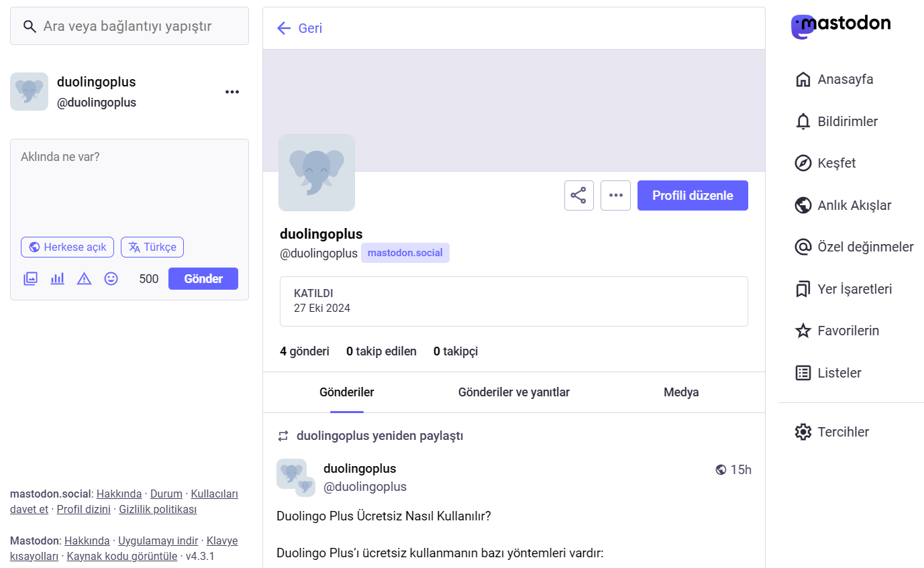Click the Durum footer link
This screenshot has height=568, width=924.
[x=166, y=494]
